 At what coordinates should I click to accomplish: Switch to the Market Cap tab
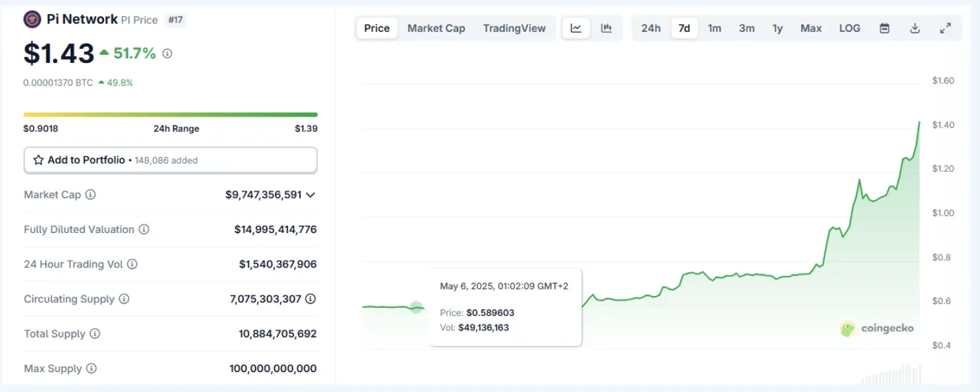436,28
